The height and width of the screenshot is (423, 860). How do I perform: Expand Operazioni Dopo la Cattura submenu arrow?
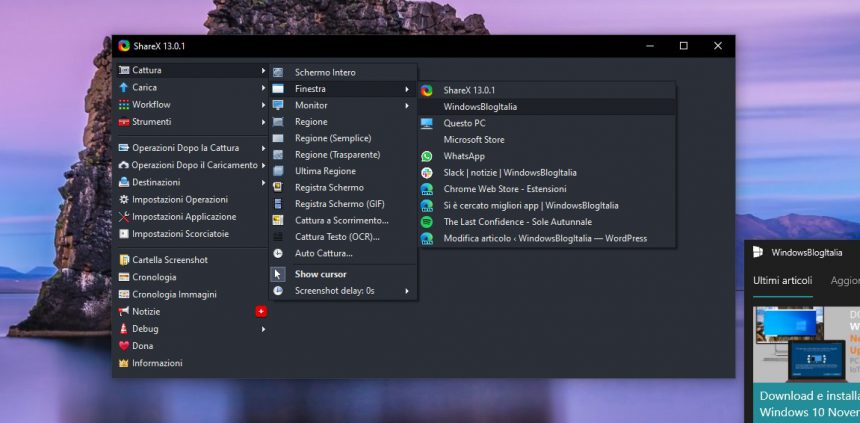point(264,148)
